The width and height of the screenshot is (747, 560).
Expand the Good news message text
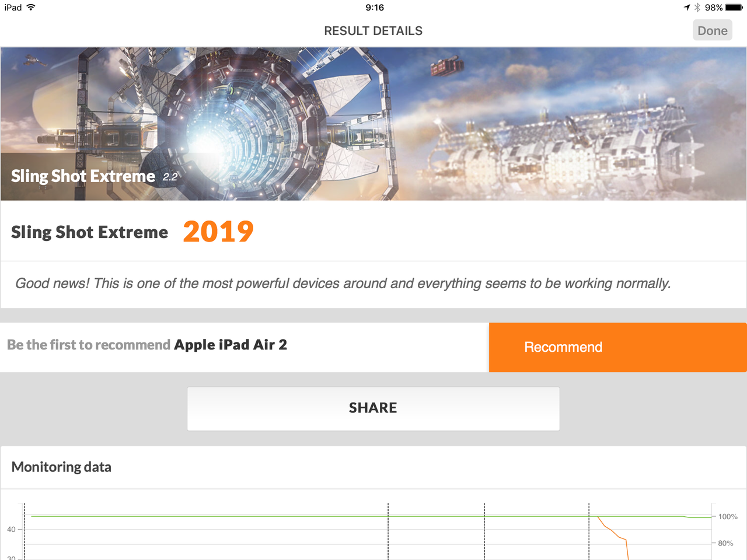click(342, 283)
